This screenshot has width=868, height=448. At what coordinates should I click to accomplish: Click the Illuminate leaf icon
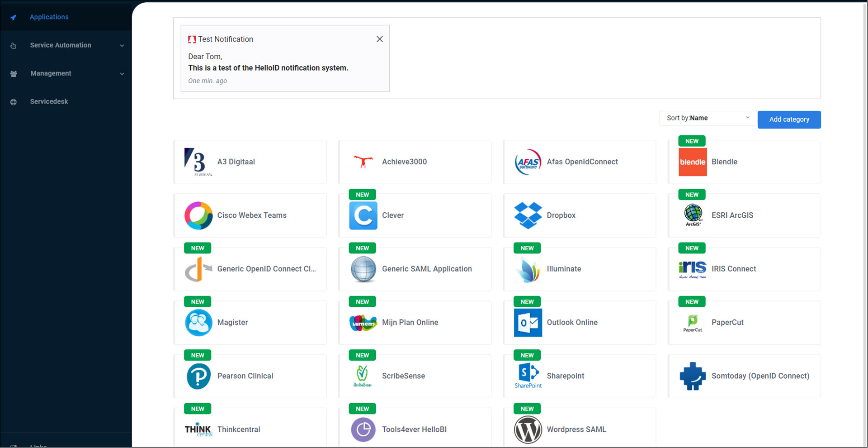pos(528,269)
